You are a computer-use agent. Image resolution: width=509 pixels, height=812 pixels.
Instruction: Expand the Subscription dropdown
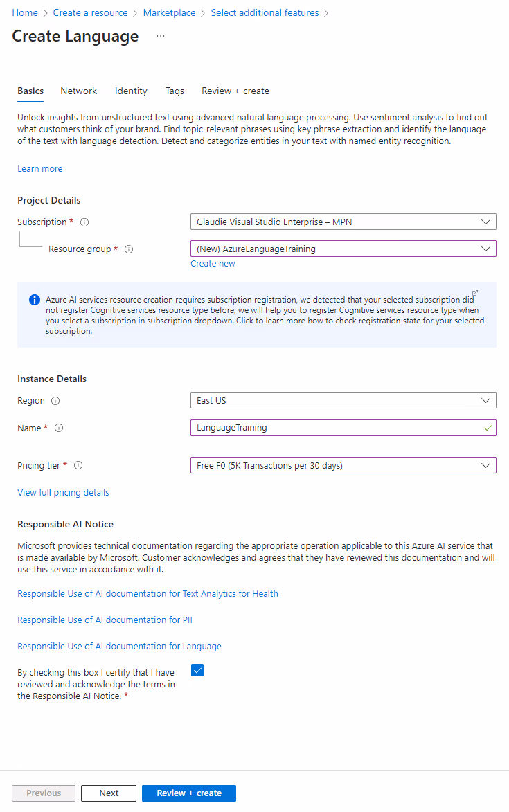(x=343, y=222)
